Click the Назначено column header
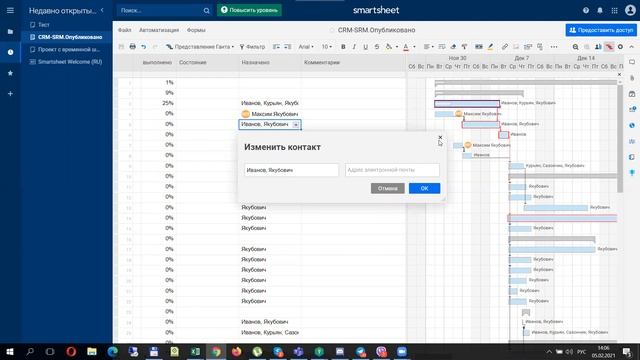 pyautogui.click(x=270, y=62)
